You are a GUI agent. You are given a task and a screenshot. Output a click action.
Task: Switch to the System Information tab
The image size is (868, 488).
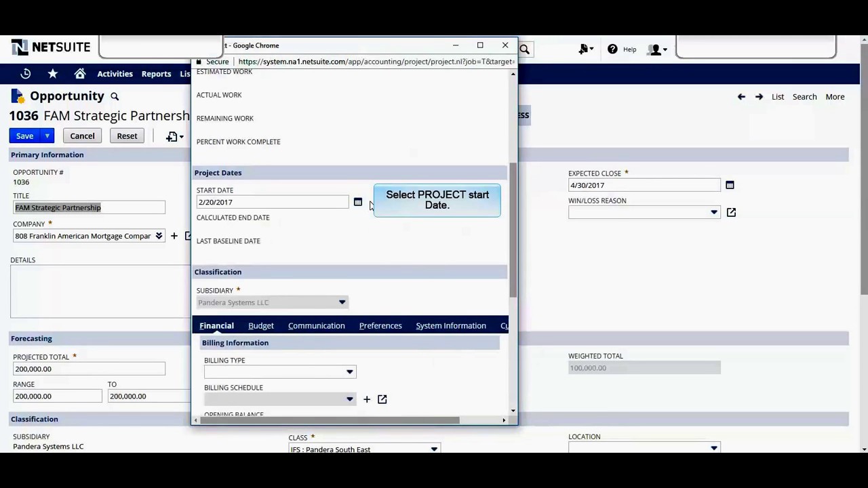point(451,326)
